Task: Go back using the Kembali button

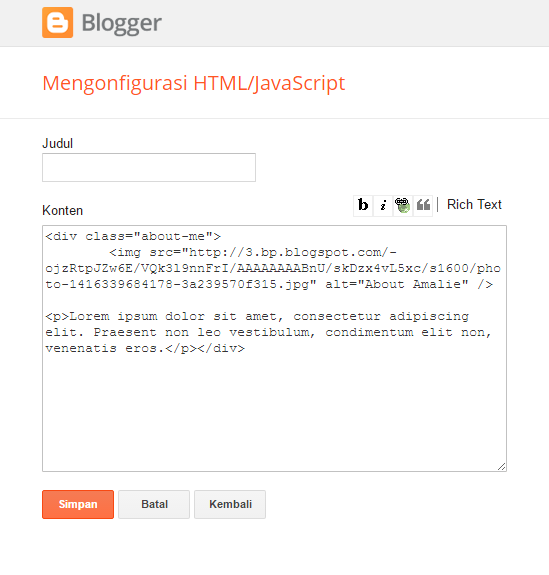Action: (230, 504)
